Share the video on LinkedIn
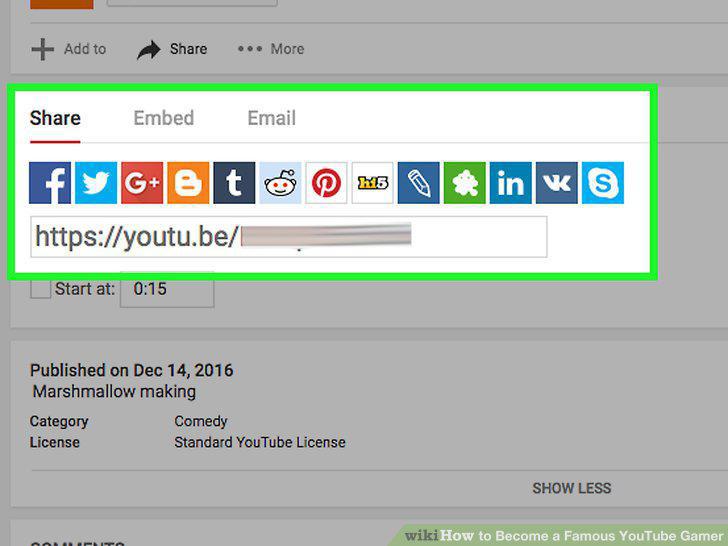 pyautogui.click(x=511, y=182)
